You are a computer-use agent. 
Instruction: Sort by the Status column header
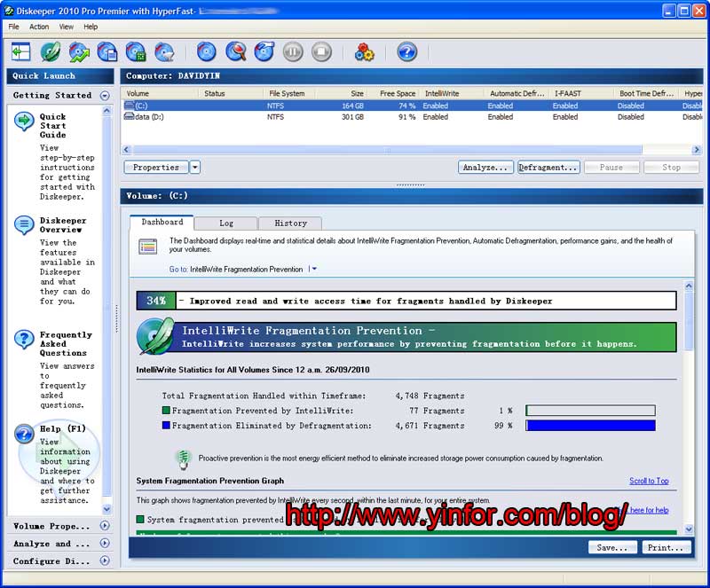coord(231,93)
